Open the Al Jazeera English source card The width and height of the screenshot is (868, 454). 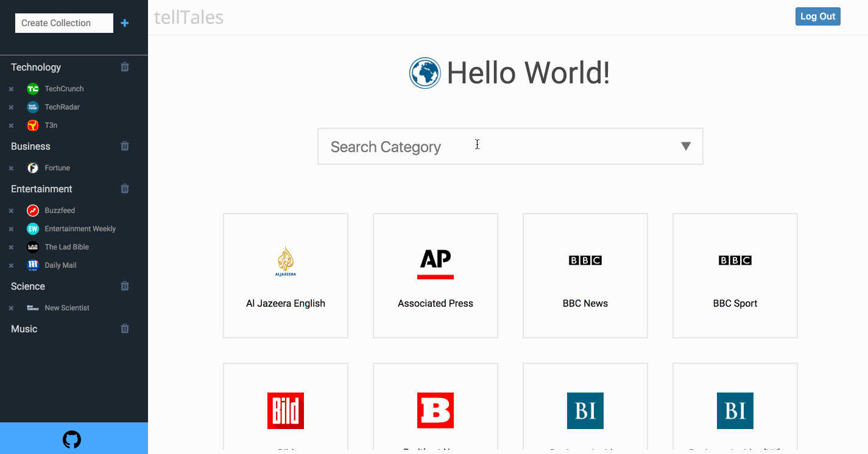(286, 276)
